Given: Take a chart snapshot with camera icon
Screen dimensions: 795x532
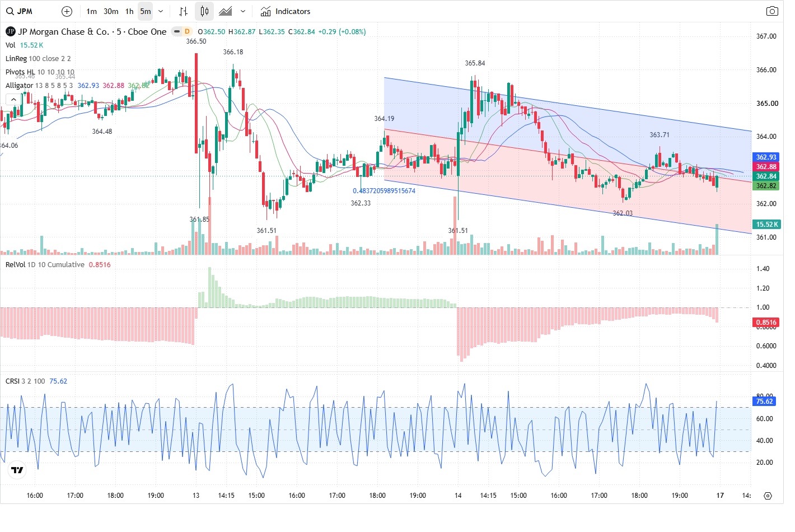Looking at the screenshot, I should (x=772, y=11).
